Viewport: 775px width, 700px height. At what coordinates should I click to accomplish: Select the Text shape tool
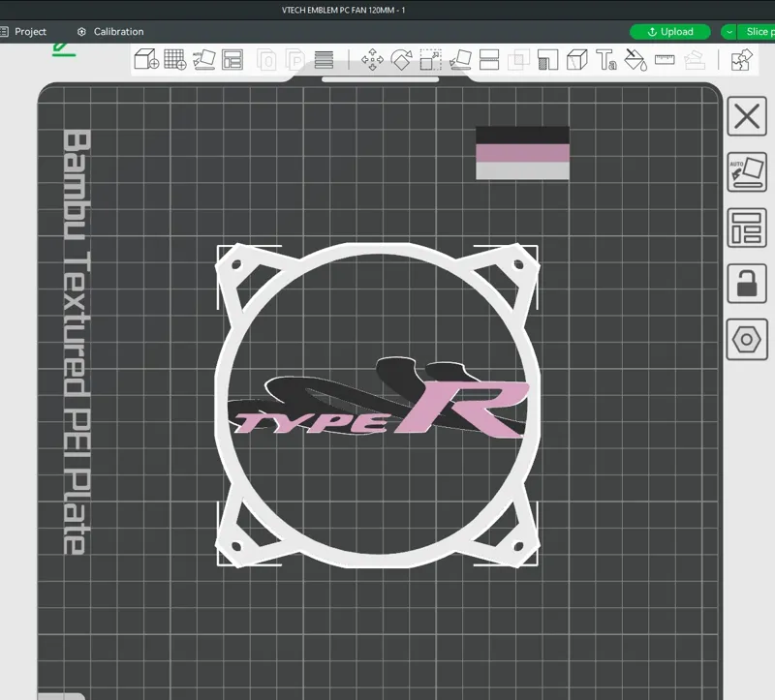point(606,60)
